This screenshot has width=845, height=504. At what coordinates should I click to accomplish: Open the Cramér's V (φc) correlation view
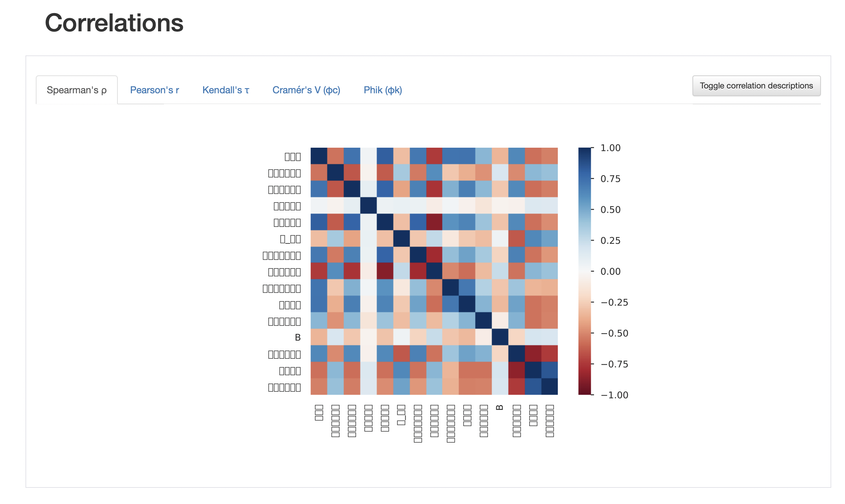306,90
